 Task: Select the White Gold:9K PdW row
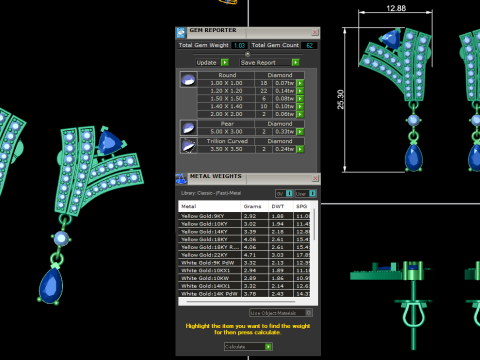[x=244, y=263]
